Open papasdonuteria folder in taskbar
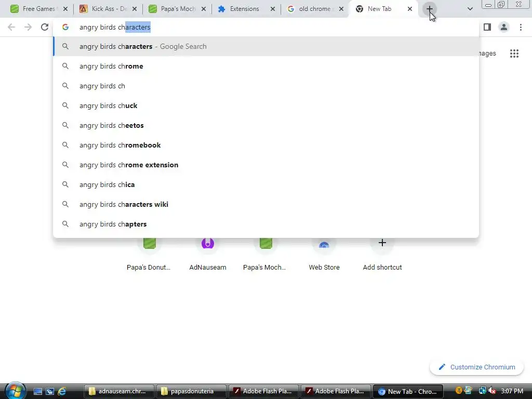 [x=191, y=392]
